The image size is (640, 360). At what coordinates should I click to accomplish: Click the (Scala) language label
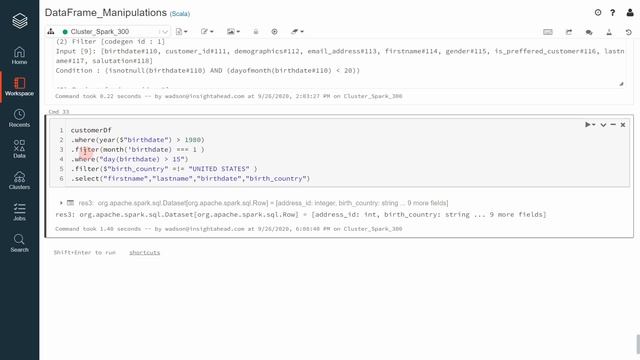180,13
